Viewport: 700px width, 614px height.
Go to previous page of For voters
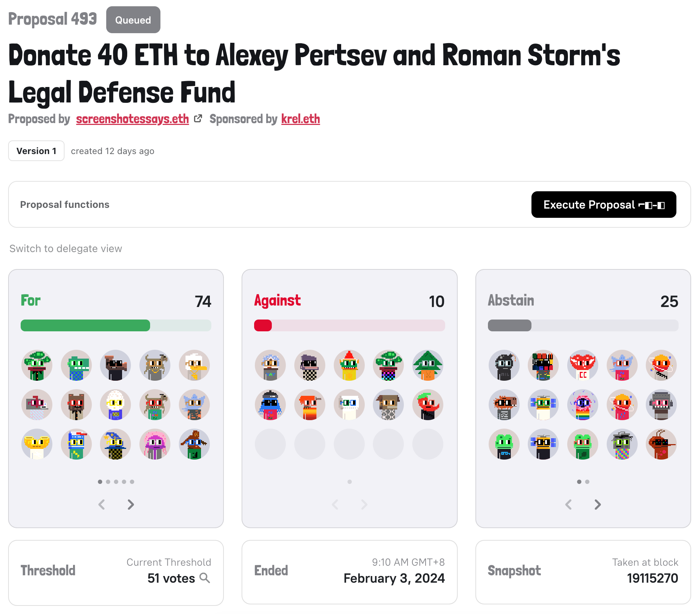102,505
